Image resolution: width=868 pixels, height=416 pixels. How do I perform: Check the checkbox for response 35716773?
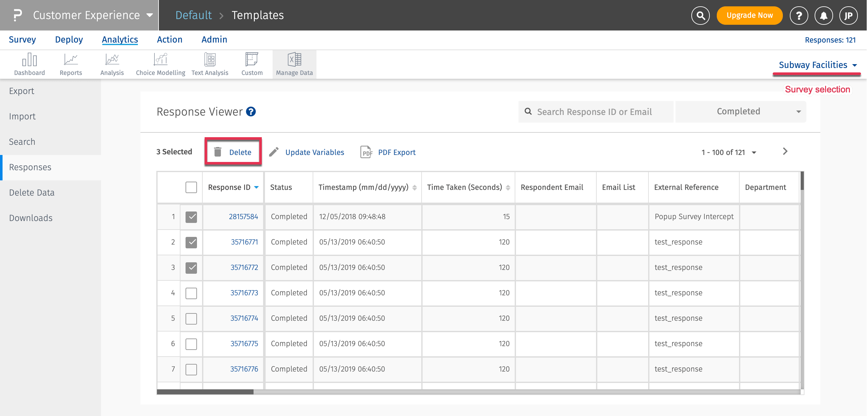pos(191,293)
